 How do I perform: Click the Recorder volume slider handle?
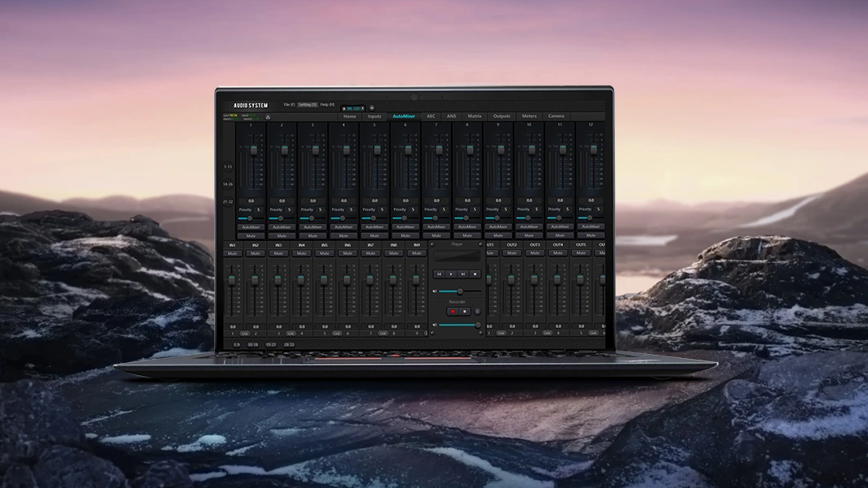477,326
